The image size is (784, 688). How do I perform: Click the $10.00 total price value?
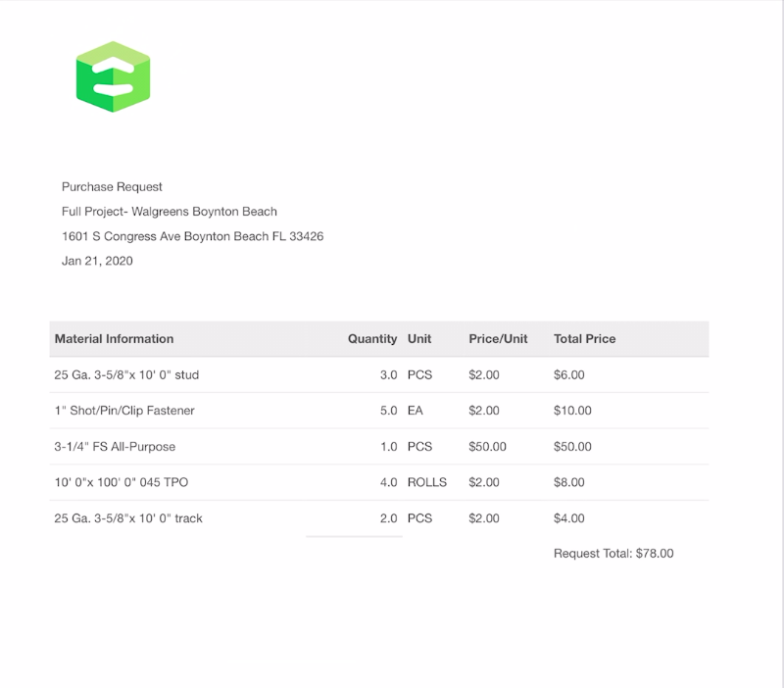[x=572, y=411]
